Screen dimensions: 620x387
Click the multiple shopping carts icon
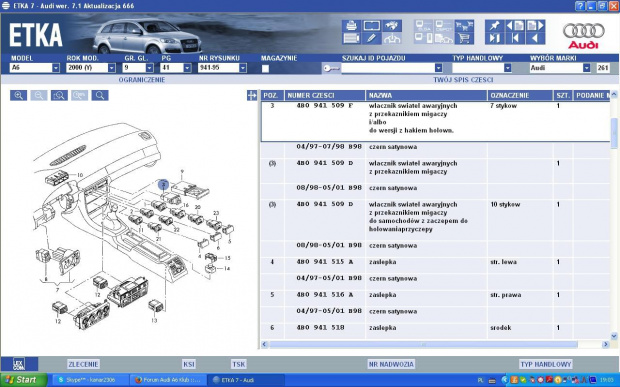coord(464,26)
